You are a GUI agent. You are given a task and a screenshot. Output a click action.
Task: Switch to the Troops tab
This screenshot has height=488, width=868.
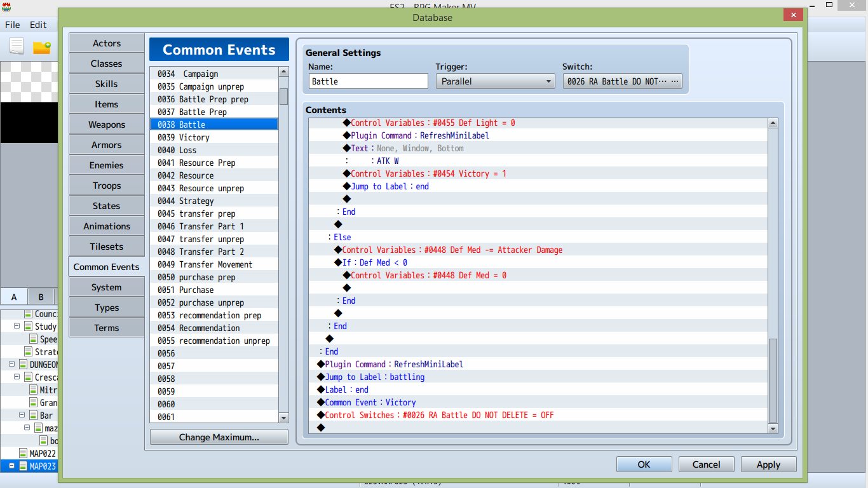click(107, 186)
